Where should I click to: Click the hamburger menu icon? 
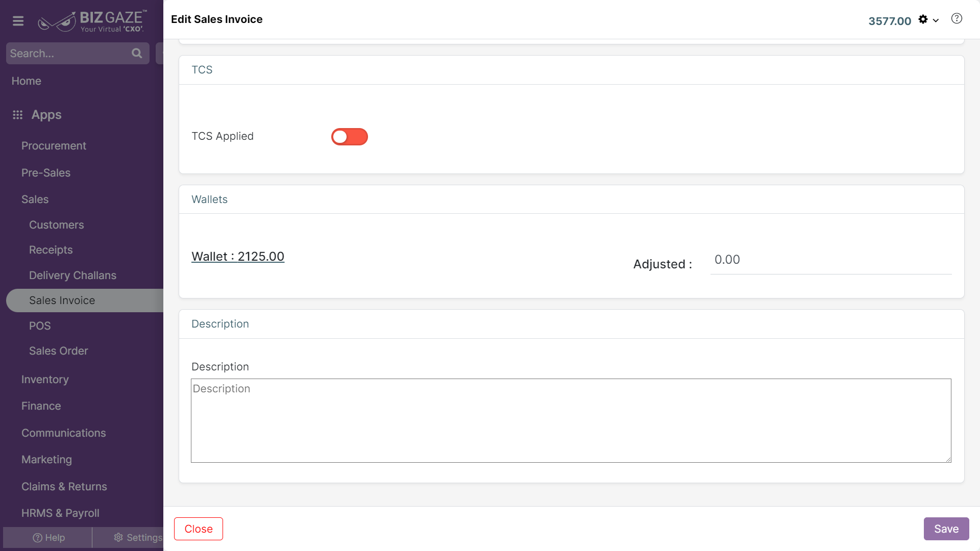18,21
